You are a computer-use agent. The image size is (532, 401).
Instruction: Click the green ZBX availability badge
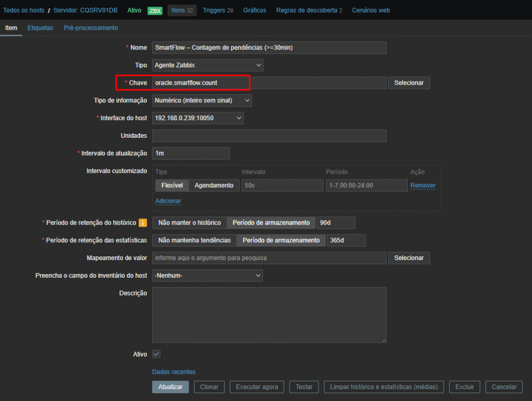[x=154, y=10]
